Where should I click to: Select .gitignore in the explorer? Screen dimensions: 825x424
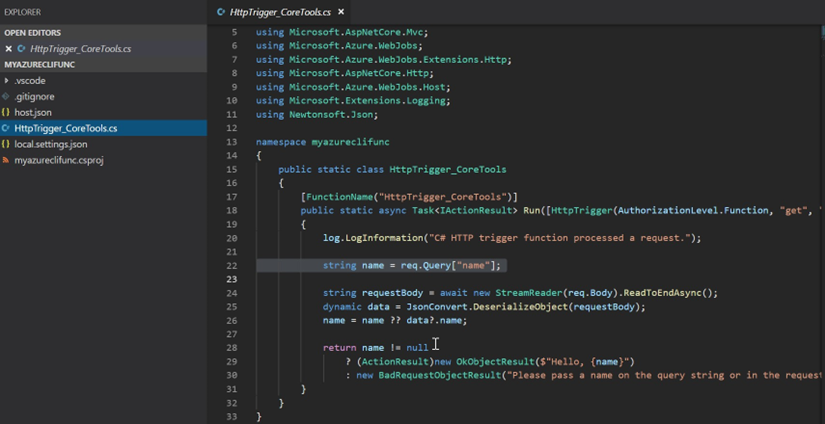click(34, 96)
